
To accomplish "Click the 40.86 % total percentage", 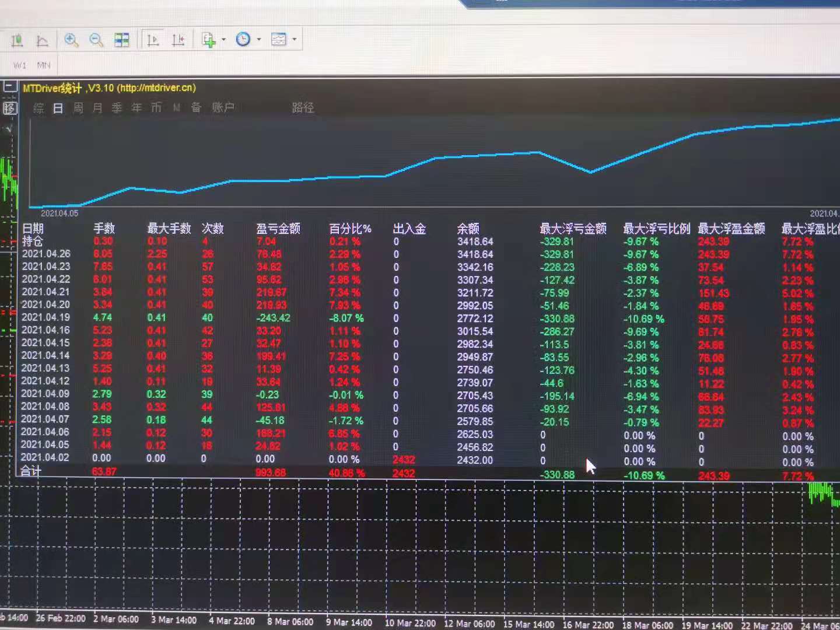I will tap(347, 473).
